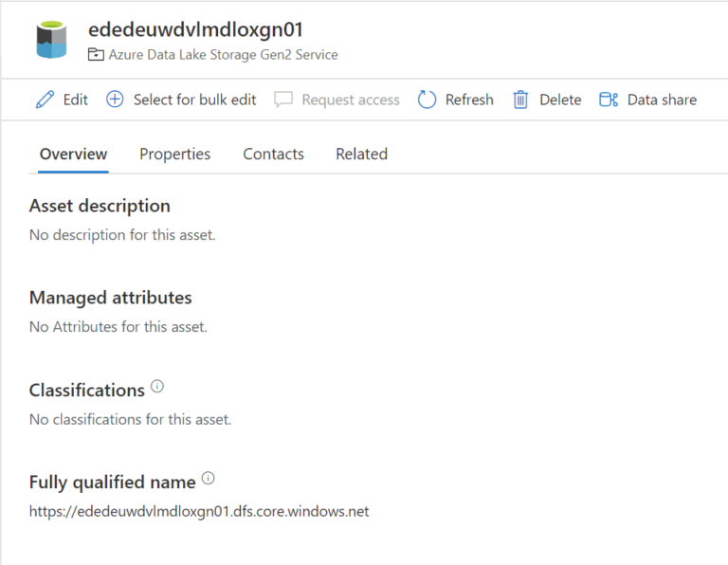Go to the Contacts tab
This screenshot has width=728, height=565.
click(x=273, y=154)
